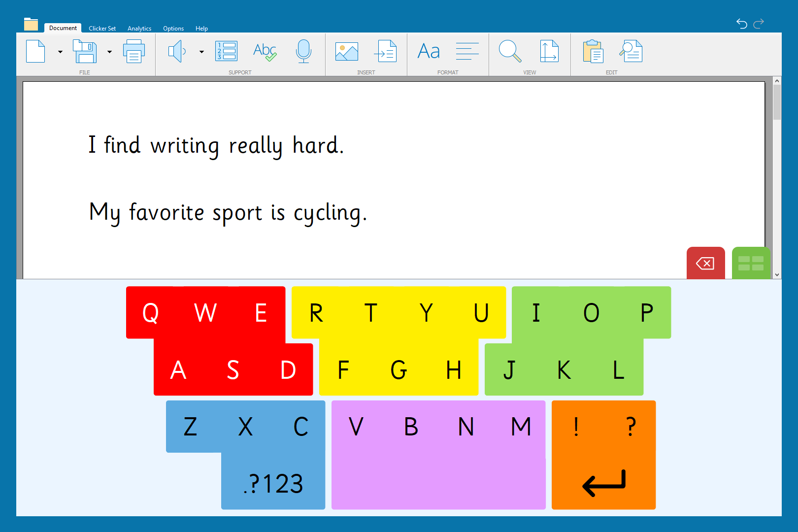Click the document vertical scrollbar thumb
Viewport: 798px width, 532px height.
click(x=777, y=102)
